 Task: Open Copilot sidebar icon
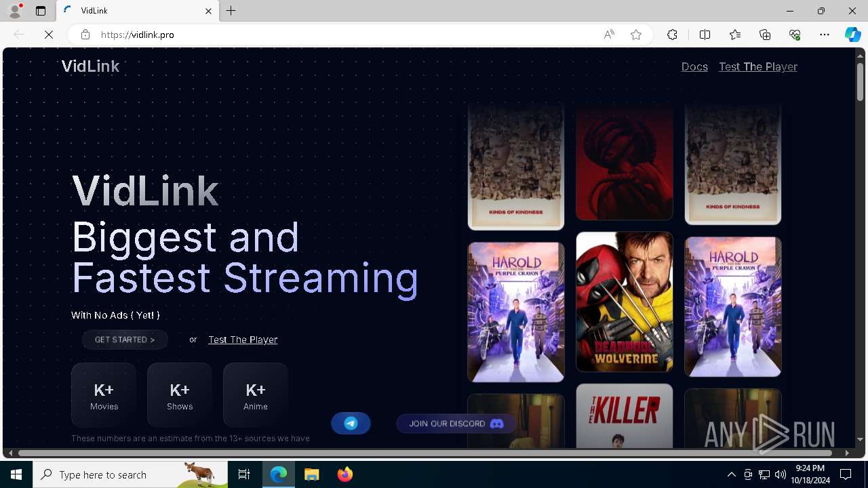852,35
